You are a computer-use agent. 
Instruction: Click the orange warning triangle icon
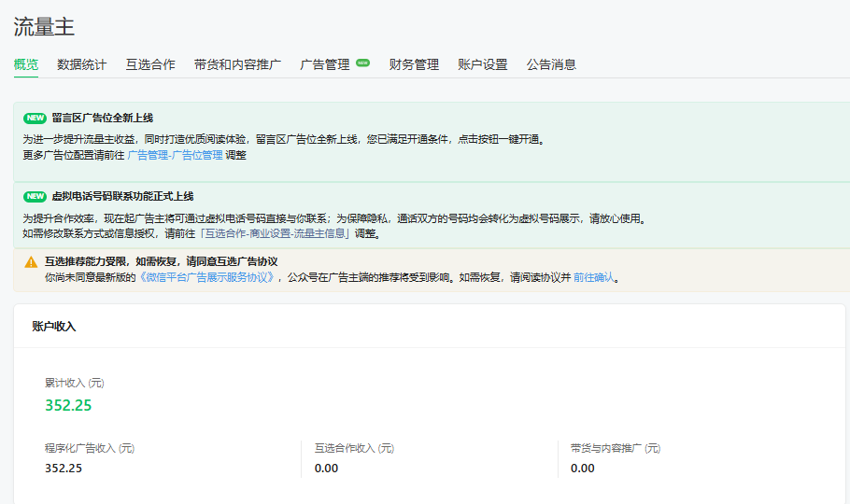tap(31, 262)
